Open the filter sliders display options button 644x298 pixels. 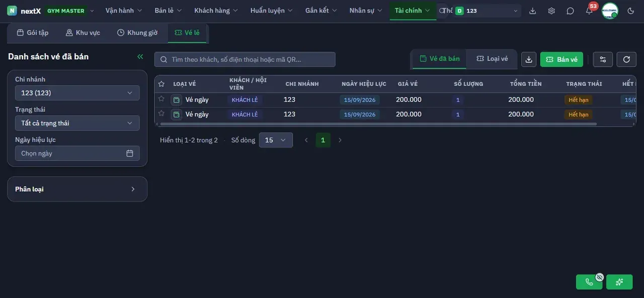[x=603, y=59]
